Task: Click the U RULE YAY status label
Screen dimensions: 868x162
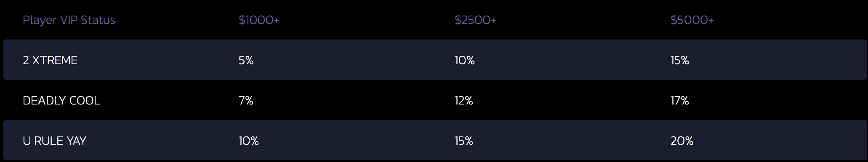Action: click(x=54, y=141)
